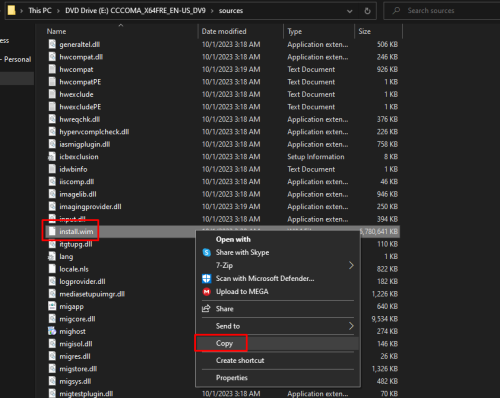The height and width of the screenshot is (398, 500).
Task: Click the sources breadcrumb
Action: click(231, 11)
